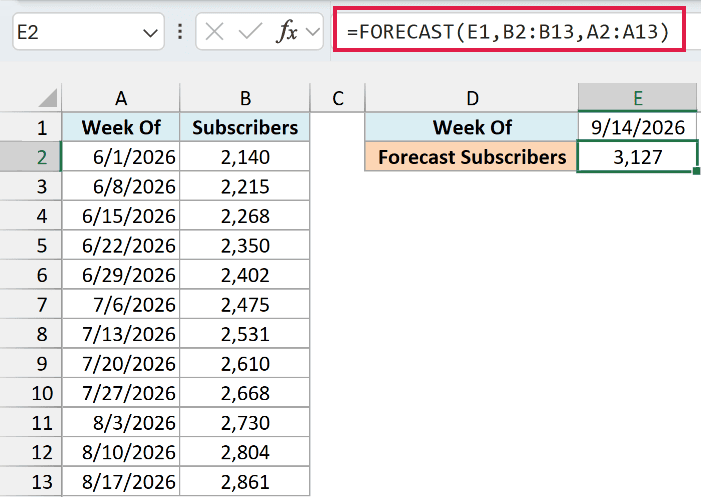Select cell with date 8/17/2026
Screen dimensions: 701x497
point(121,481)
